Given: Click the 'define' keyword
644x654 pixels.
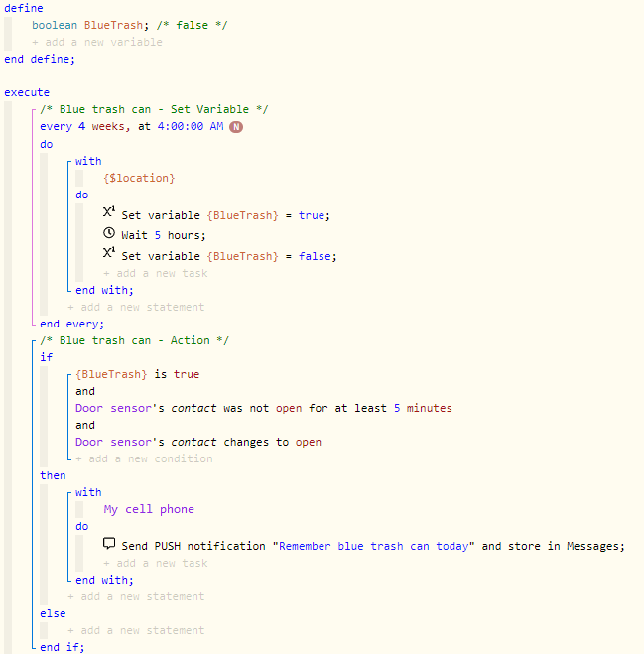Looking at the screenshot, I should click(24, 8).
